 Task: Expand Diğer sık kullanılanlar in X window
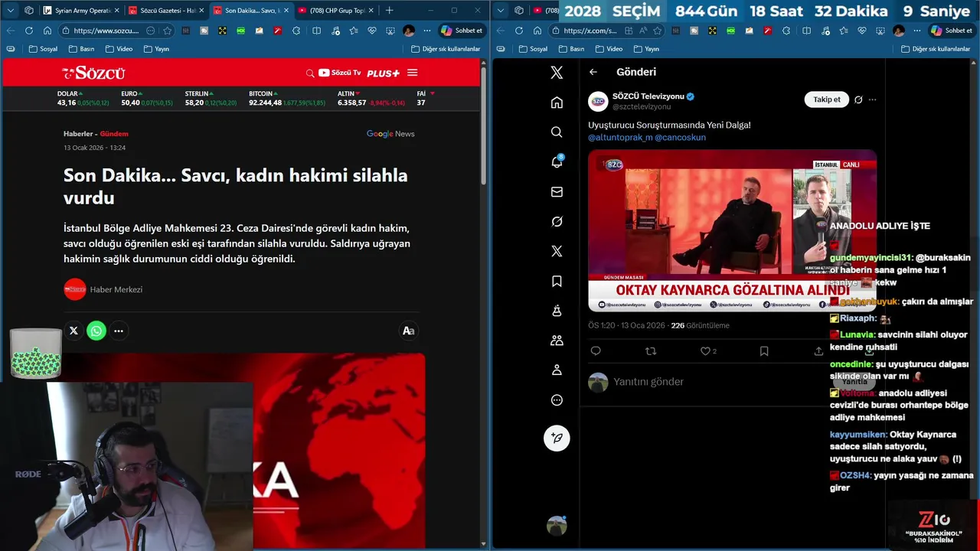point(936,49)
